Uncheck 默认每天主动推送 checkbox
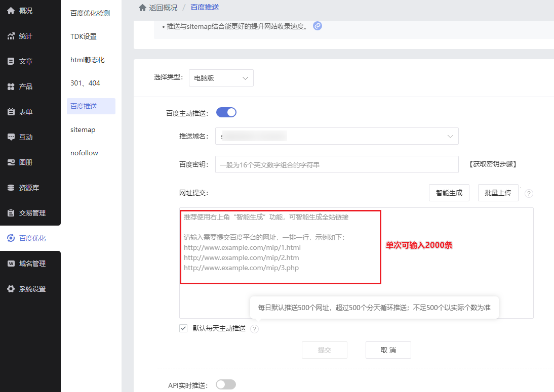Viewport: 554px width, 392px height. tap(183, 328)
